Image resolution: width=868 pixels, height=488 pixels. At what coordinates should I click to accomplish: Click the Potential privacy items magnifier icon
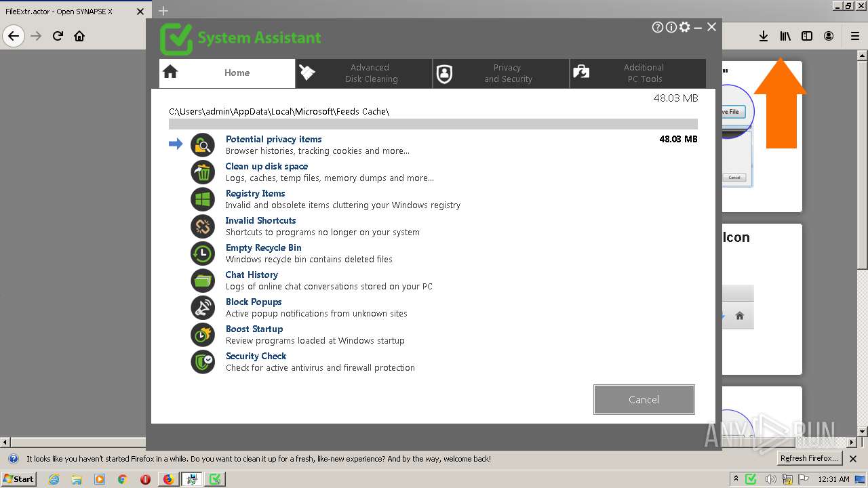pyautogui.click(x=203, y=145)
